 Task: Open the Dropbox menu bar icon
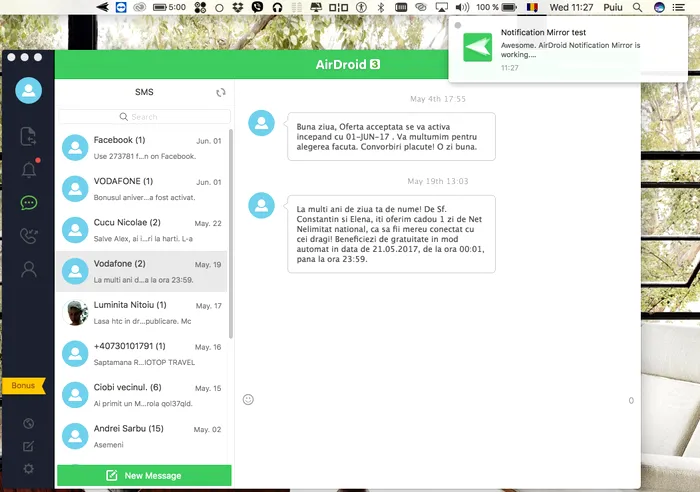[x=238, y=7]
